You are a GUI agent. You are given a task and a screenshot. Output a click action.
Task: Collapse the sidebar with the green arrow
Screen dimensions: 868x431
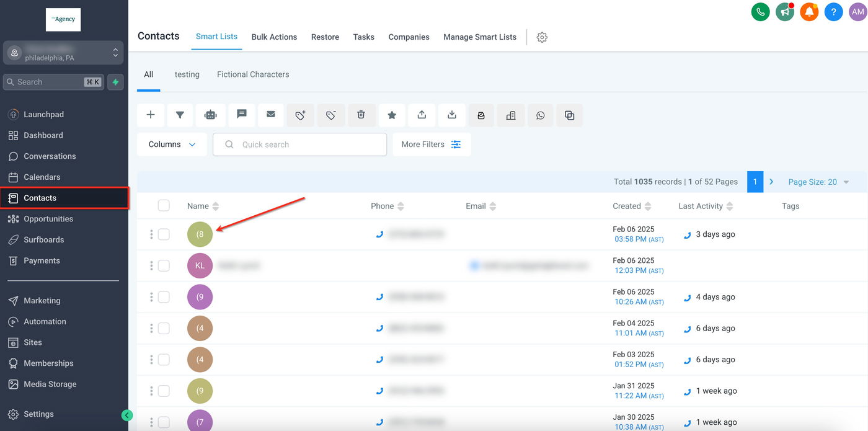click(x=127, y=415)
